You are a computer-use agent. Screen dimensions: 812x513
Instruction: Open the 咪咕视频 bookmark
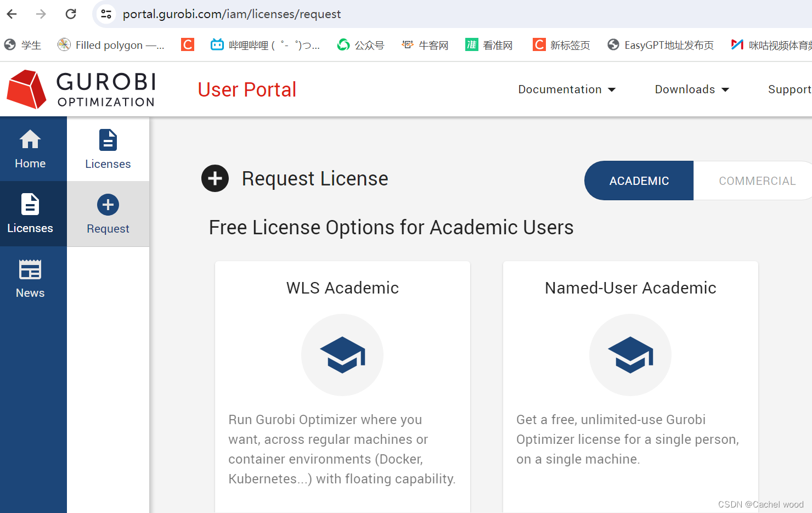(x=771, y=45)
